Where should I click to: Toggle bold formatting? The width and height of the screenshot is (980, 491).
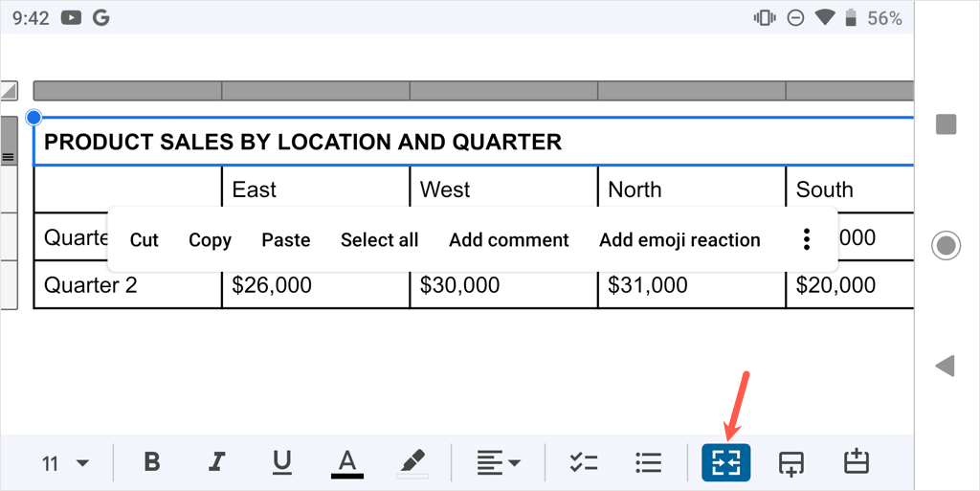point(152,462)
